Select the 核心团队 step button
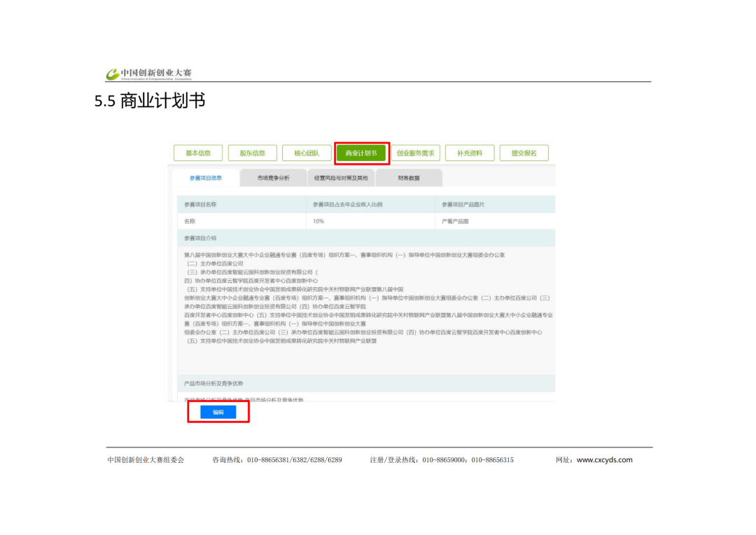This screenshot has height=535, width=756. pos(306,153)
